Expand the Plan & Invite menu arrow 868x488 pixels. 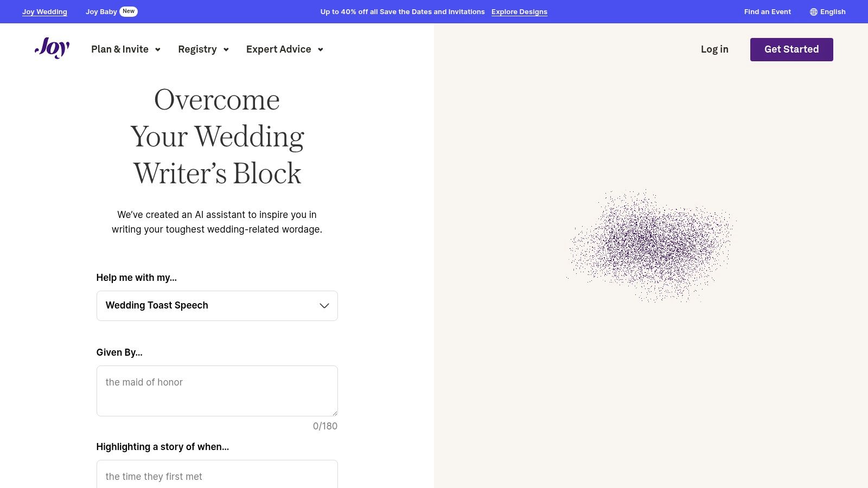coord(158,50)
